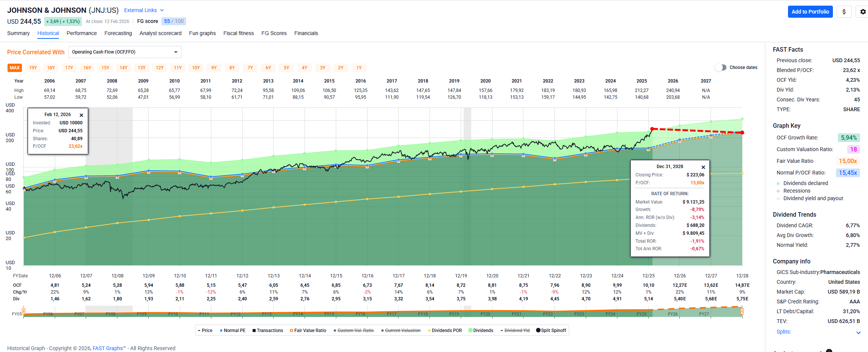Switch to the Forecasting tab
The width and height of the screenshot is (868, 352).
pos(118,33)
